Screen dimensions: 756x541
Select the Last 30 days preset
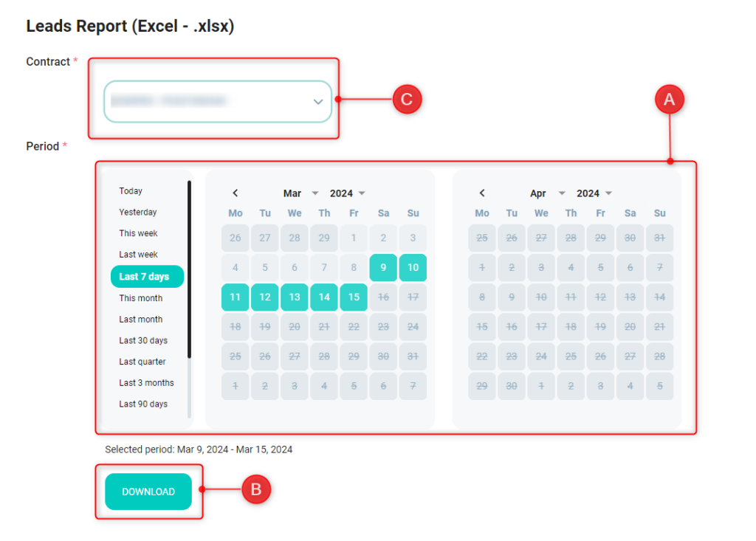(x=143, y=341)
